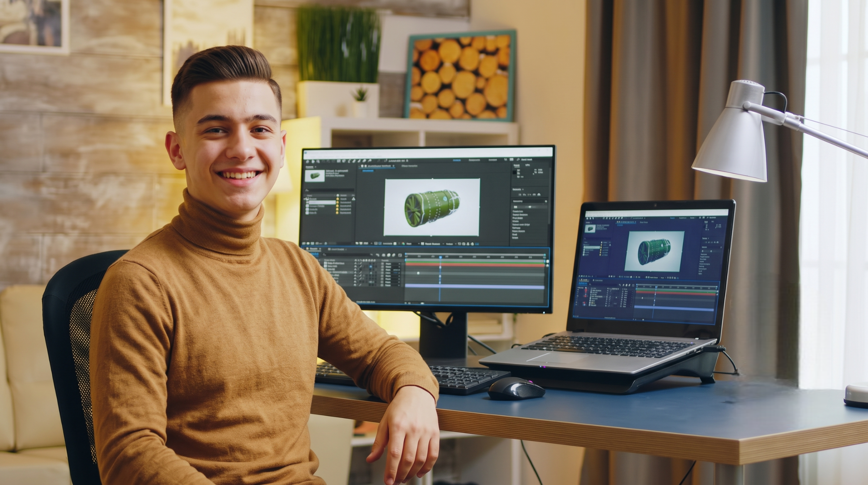The image size is (868, 485).
Task: Click the highlighted item in the monitor's Project list
Action: [x=322, y=202]
